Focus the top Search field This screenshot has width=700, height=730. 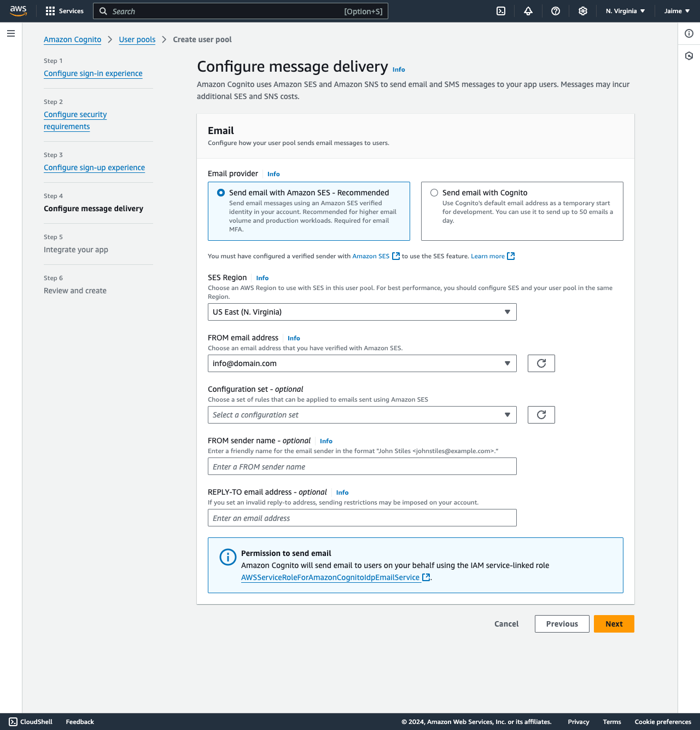[x=241, y=11]
